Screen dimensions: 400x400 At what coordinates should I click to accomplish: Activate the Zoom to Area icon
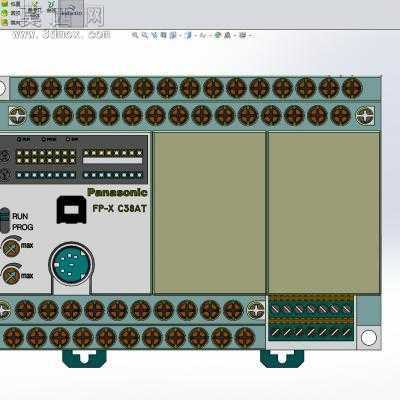(x=144, y=35)
